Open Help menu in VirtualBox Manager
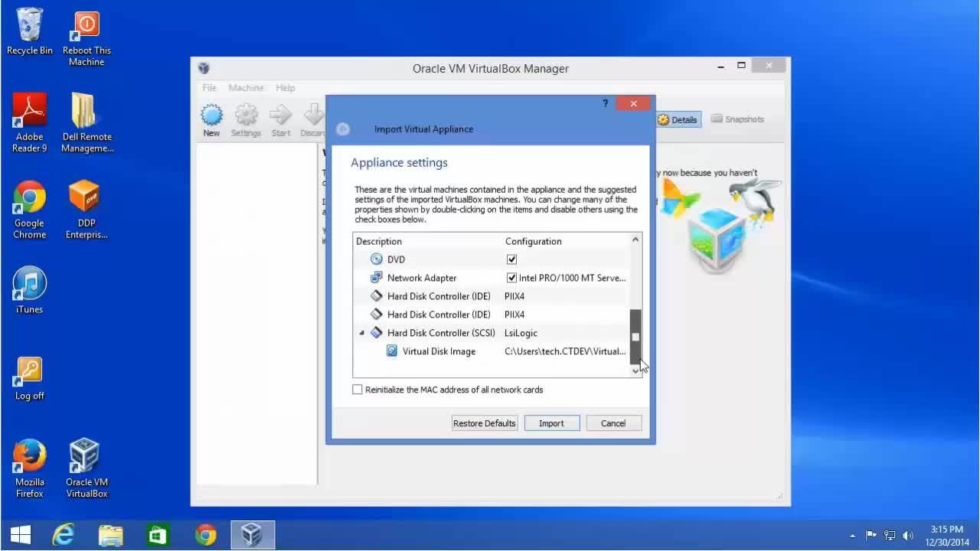 286,88
